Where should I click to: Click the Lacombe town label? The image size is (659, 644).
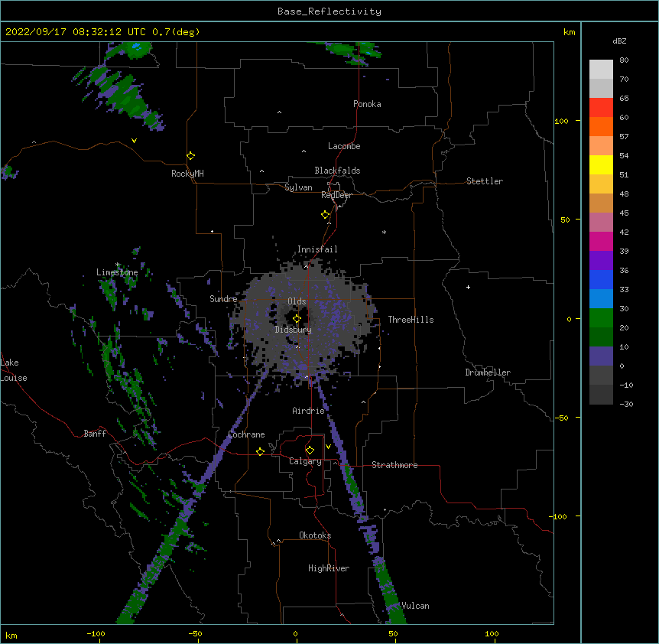344,146
